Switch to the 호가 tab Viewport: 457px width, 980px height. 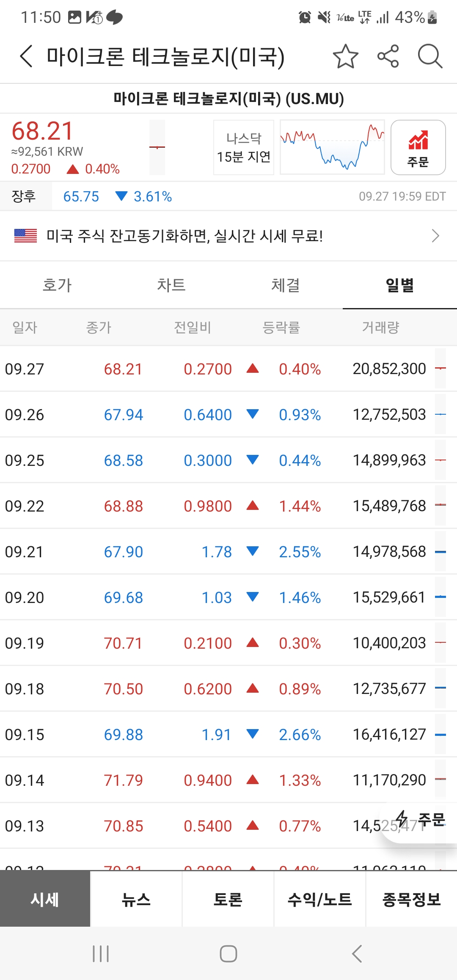click(57, 285)
